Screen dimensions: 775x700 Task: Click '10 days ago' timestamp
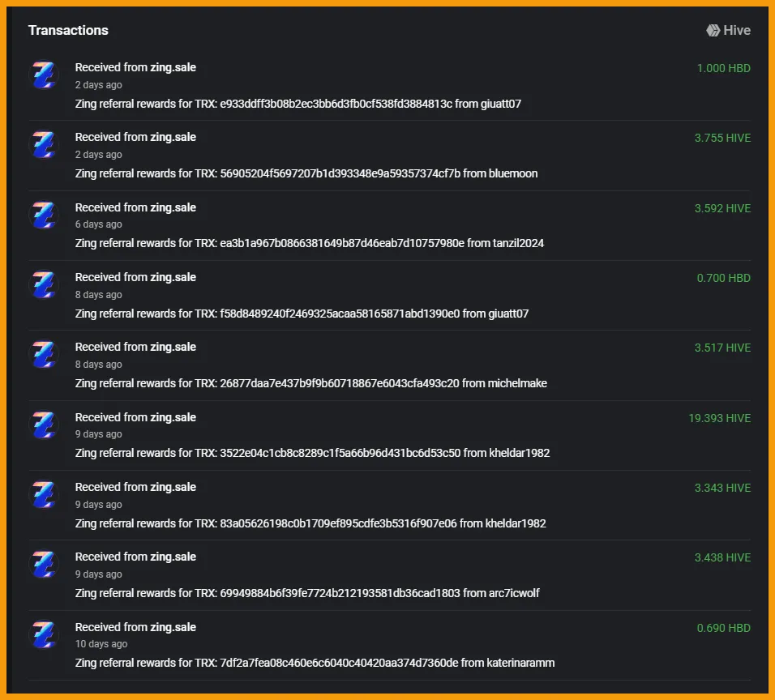(101, 644)
